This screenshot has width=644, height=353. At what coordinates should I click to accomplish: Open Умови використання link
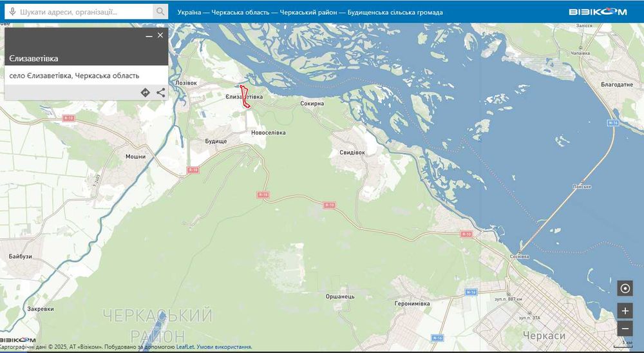(224, 347)
